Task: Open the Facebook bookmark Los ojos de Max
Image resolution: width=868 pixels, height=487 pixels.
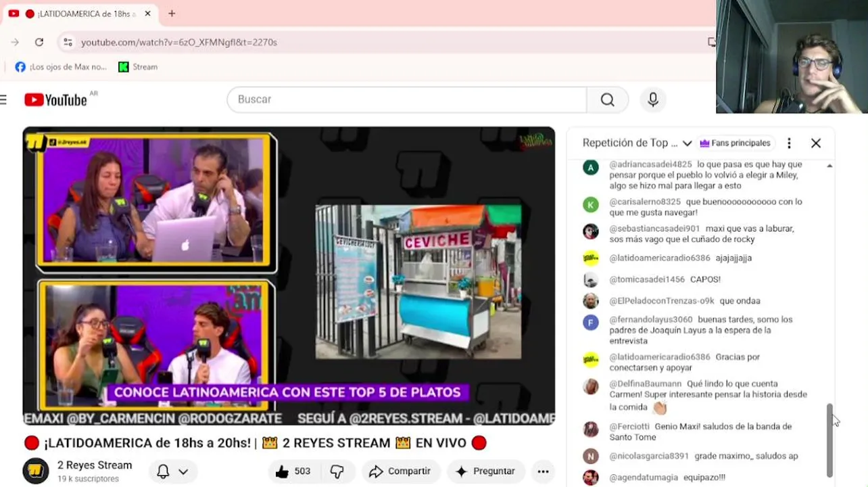Action: tap(61, 67)
